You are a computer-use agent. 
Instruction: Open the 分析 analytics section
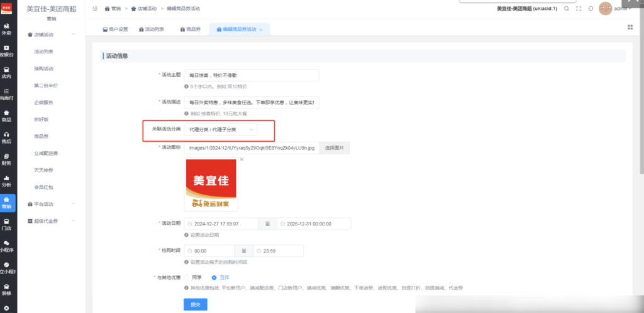tap(6, 181)
